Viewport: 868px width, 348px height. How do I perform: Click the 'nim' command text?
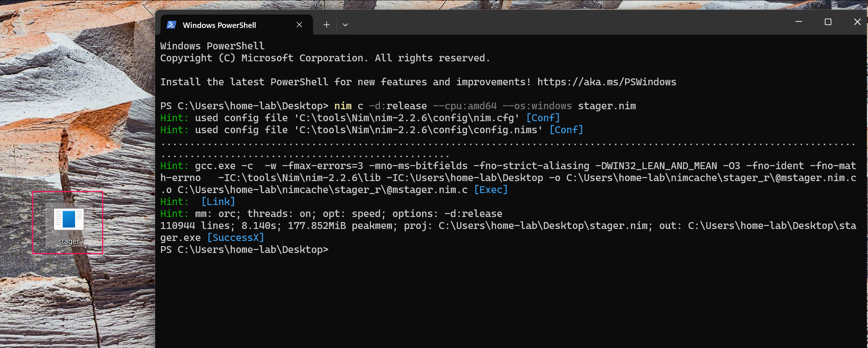(x=343, y=106)
